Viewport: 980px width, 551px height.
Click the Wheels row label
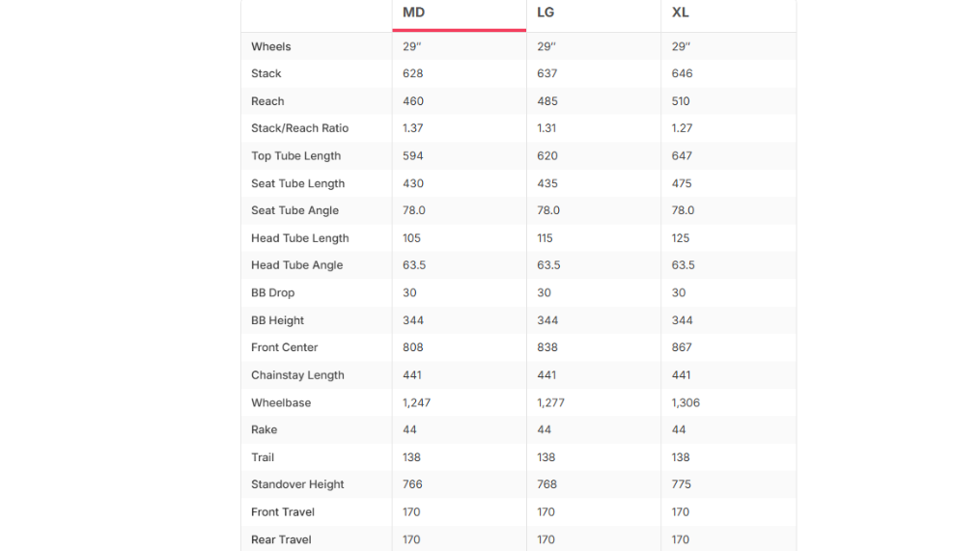pos(270,46)
